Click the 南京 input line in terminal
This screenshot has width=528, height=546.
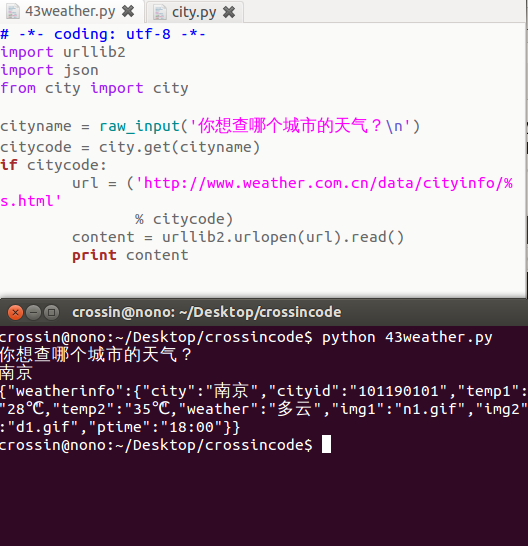pos(16,373)
